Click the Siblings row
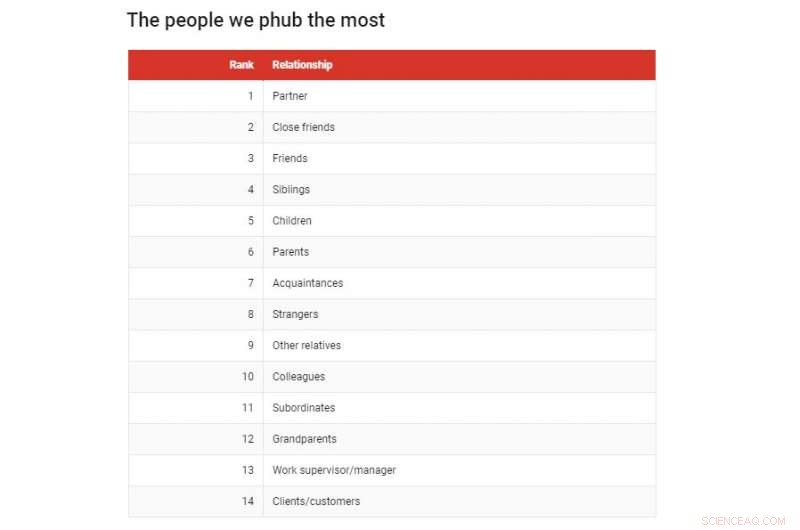The width and height of the screenshot is (800, 530). (291, 189)
